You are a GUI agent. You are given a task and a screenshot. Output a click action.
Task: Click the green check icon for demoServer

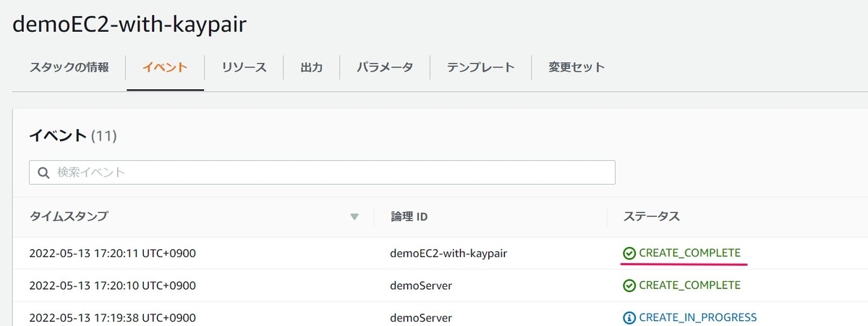click(629, 285)
